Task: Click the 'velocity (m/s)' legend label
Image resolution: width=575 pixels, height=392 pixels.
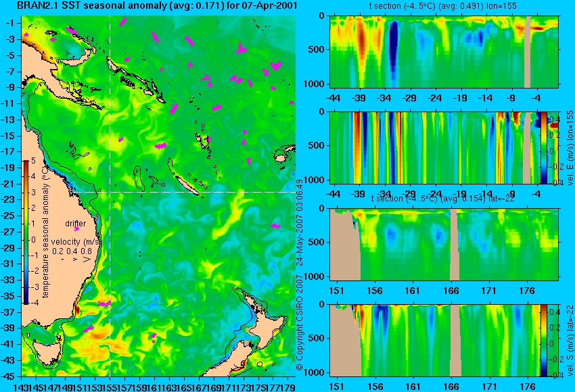Action: click(x=76, y=242)
